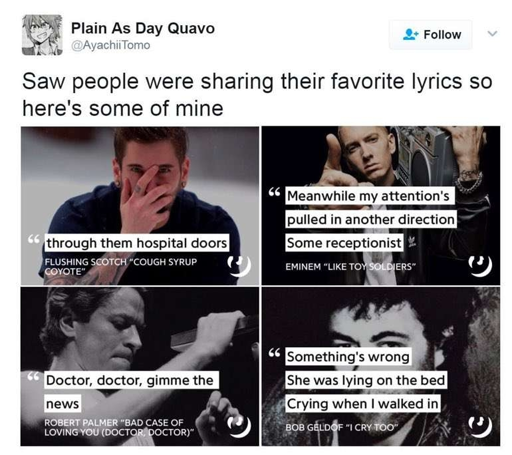Open the Eminem 'Like Toy Soldiers' image

click(x=381, y=206)
